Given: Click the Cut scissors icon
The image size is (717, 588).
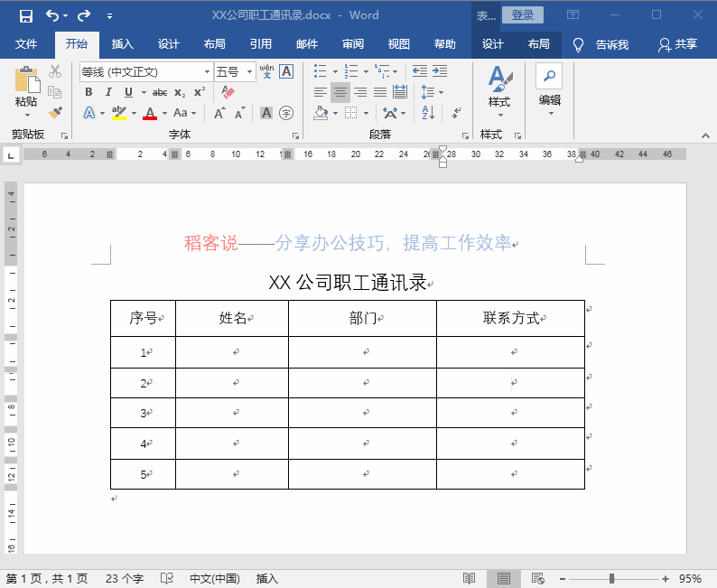Looking at the screenshot, I should [x=55, y=71].
